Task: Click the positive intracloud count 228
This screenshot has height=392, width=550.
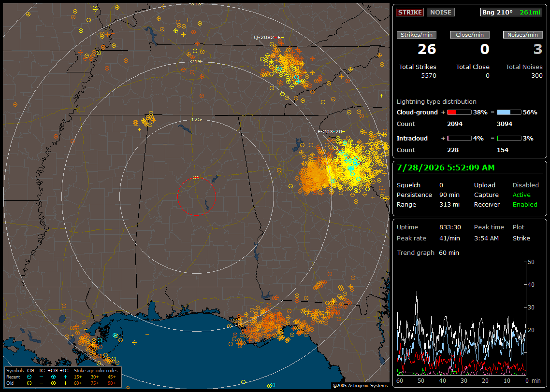Action: pos(453,150)
